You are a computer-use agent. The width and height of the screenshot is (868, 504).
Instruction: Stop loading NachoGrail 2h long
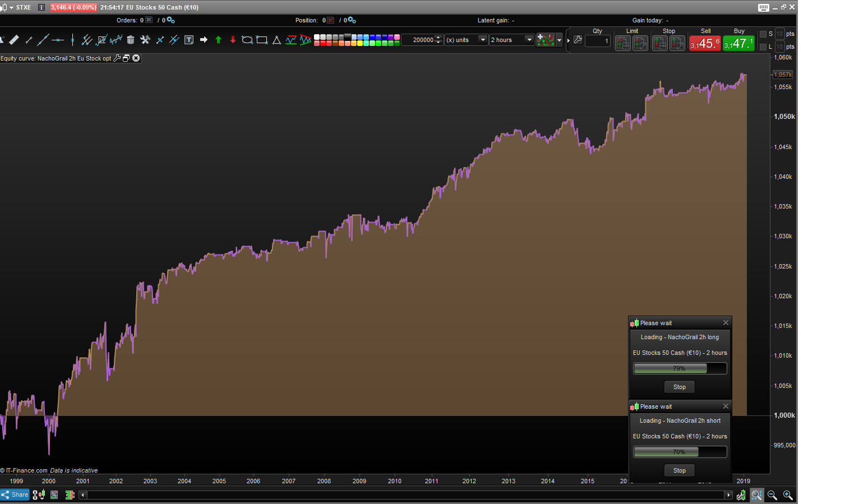pos(680,387)
